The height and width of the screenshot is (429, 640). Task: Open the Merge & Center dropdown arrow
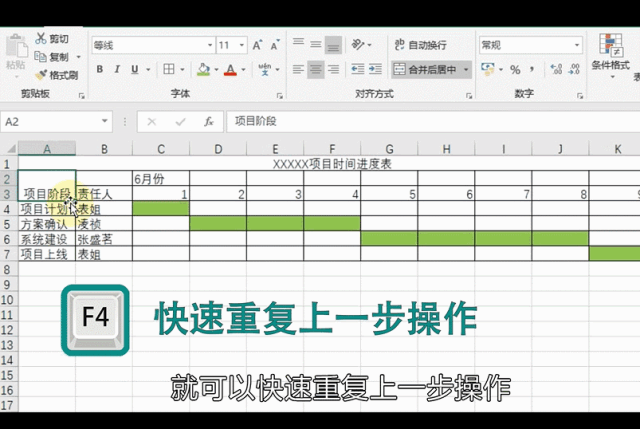pos(466,70)
